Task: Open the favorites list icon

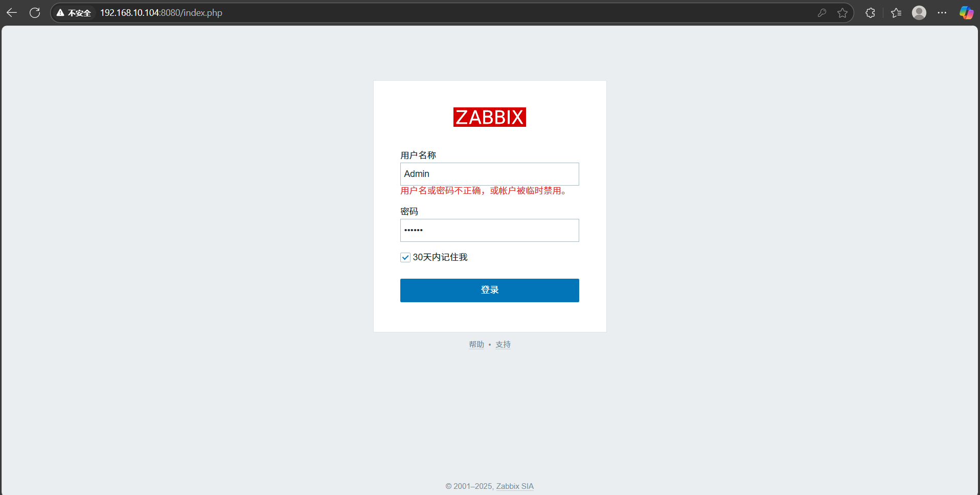Action: tap(896, 13)
